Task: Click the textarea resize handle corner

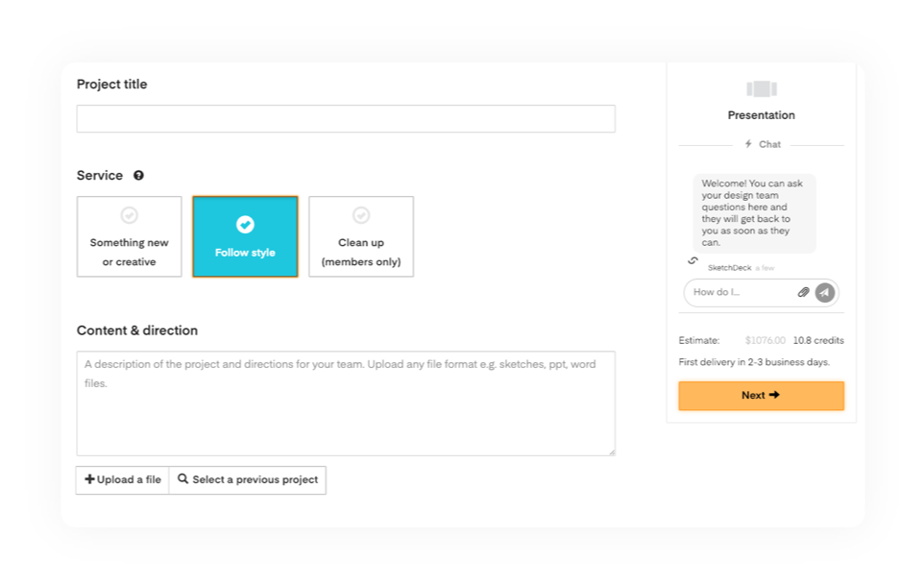Action: [x=612, y=452]
